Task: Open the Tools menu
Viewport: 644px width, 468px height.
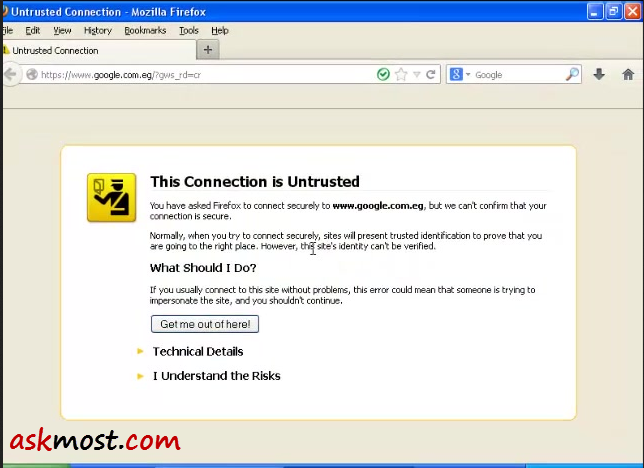Action: 189,30
